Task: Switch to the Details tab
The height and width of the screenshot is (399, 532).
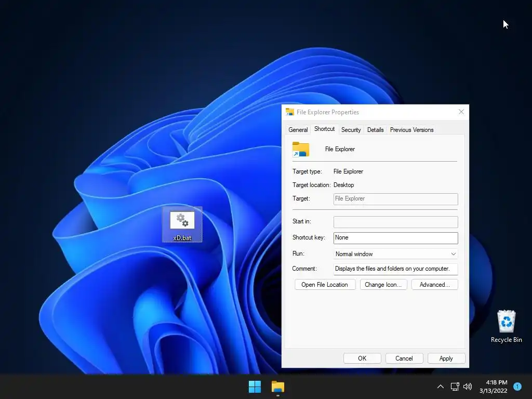Action: pyautogui.click(x=375, y=129)
